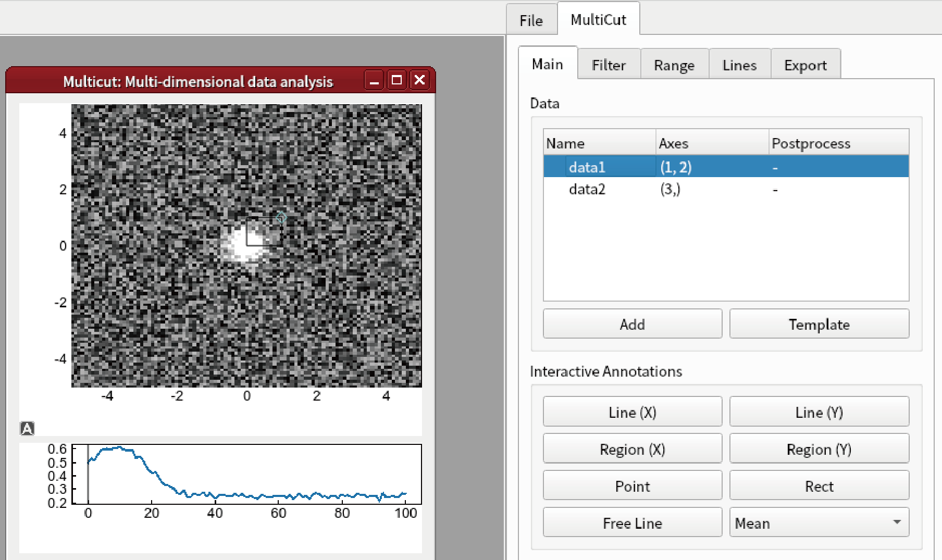Click the vertical cursor line in the profile plot

88,474
